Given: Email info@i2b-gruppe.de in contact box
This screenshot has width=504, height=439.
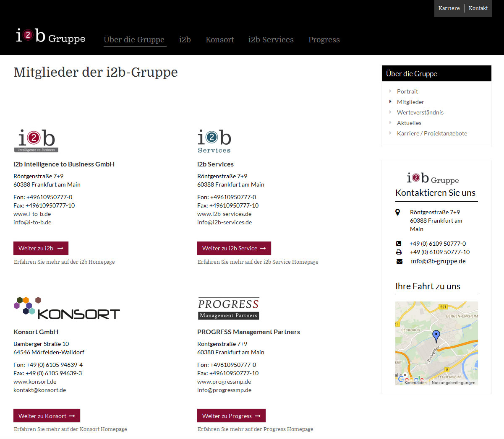Looking at the screenshot, I should (x=438, y=261).
